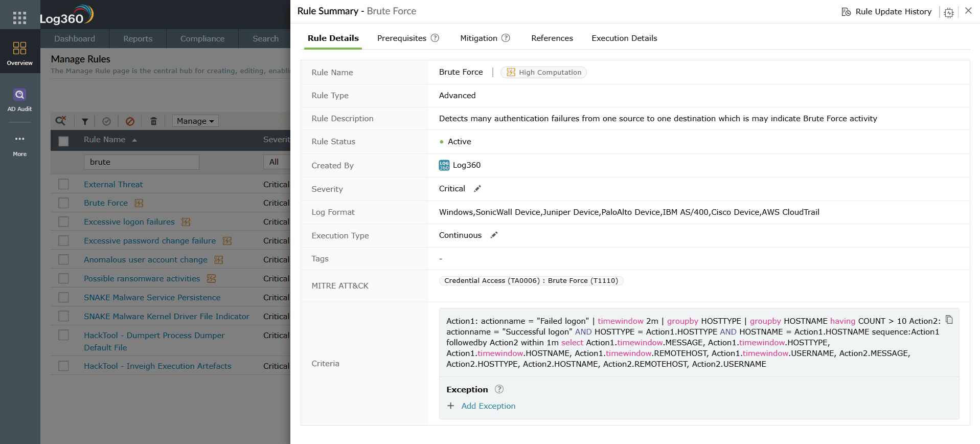This screenshot has height=444, width=980.
Task: Switch to the Rule Details tab
Action: coord(333,38)
